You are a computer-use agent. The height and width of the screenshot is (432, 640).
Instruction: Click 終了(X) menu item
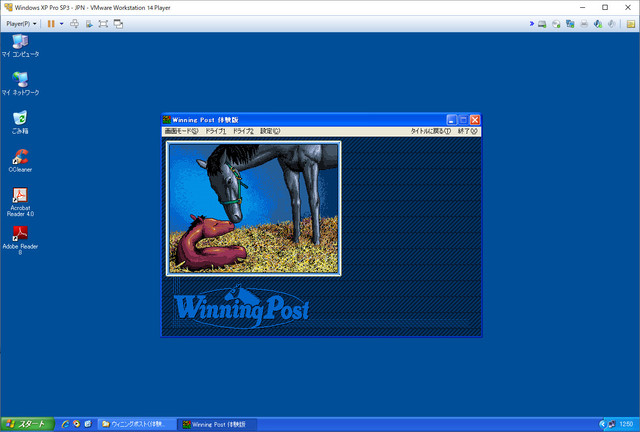(x=467, y=131)
